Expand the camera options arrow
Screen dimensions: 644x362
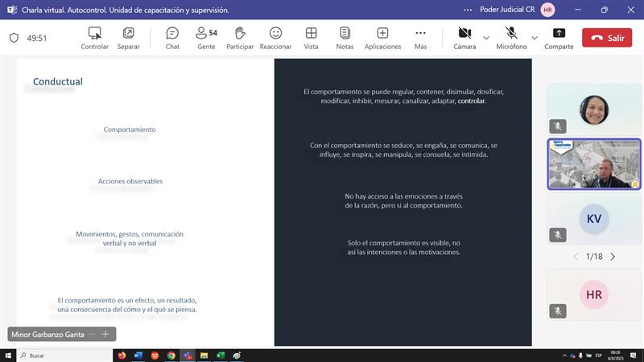click(486, 38)
